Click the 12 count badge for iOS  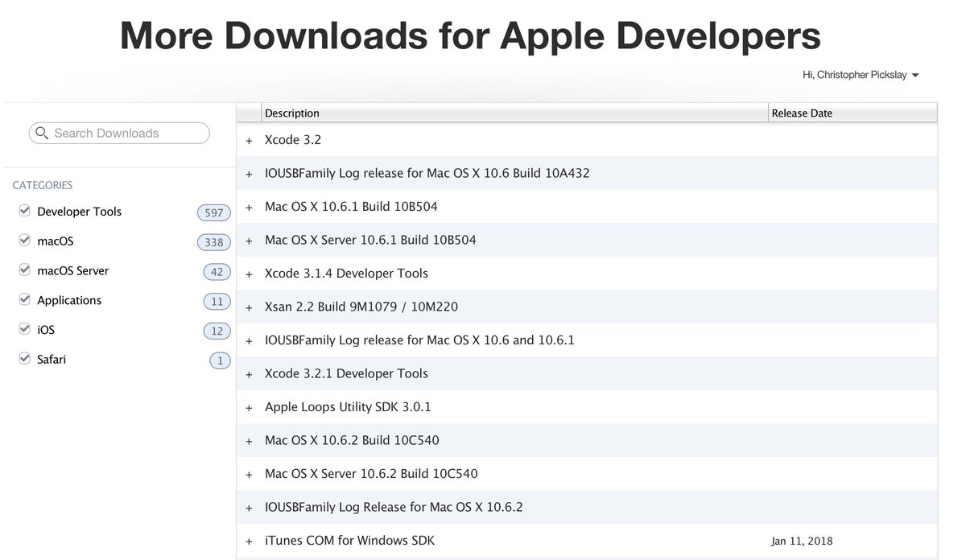(x=217, y=331)
